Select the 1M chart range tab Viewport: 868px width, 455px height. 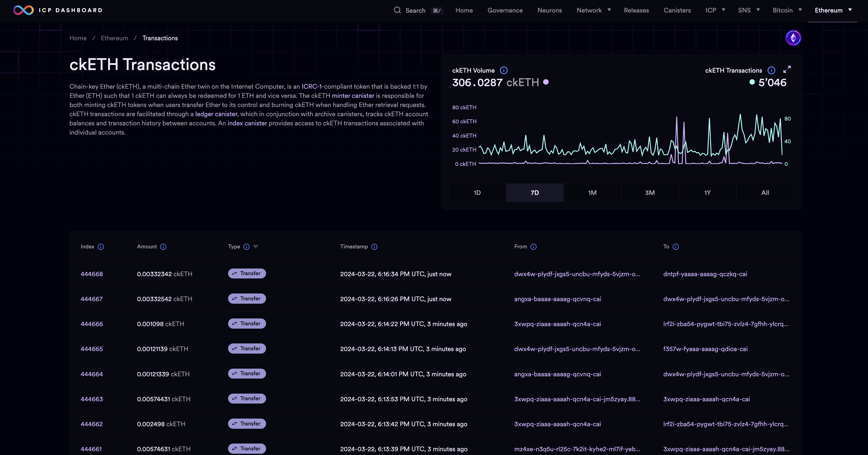coord(592,193)
